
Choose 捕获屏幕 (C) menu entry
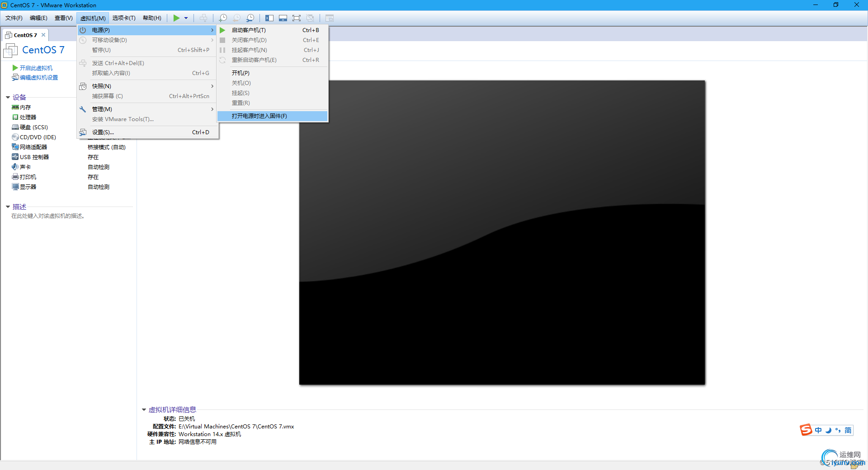(148, 96)
